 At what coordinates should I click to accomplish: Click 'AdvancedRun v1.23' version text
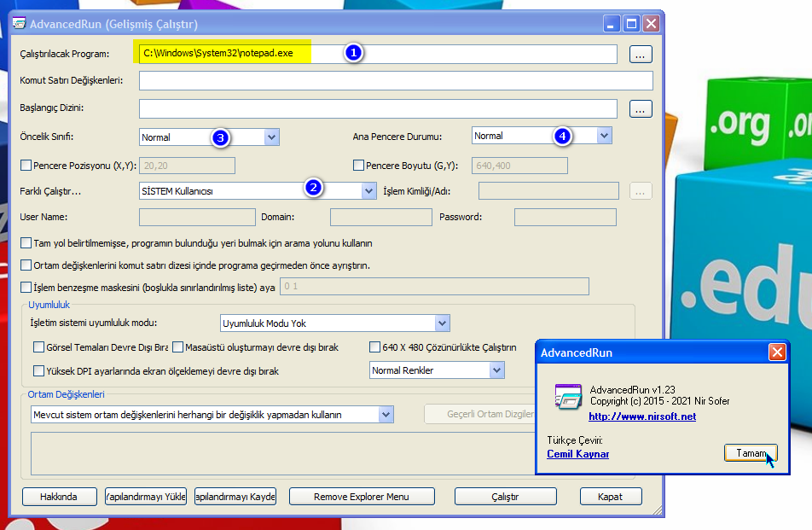632,389
